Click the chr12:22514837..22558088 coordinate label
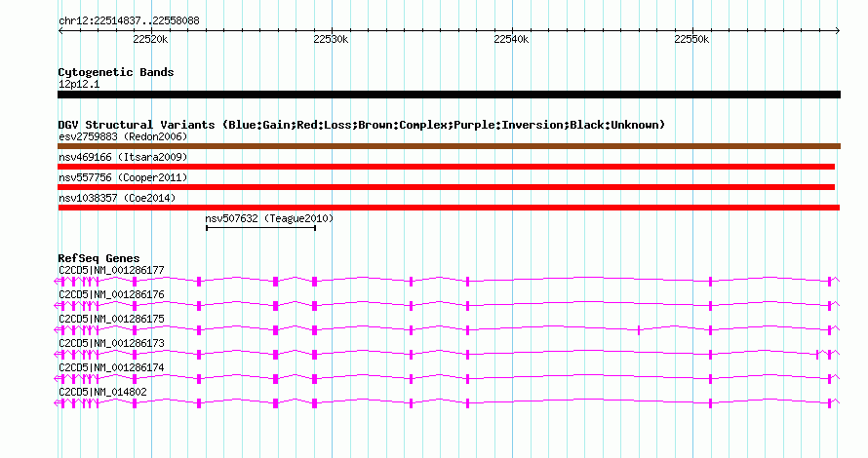This screenshot has width=868, height=458. pos(129,21)
